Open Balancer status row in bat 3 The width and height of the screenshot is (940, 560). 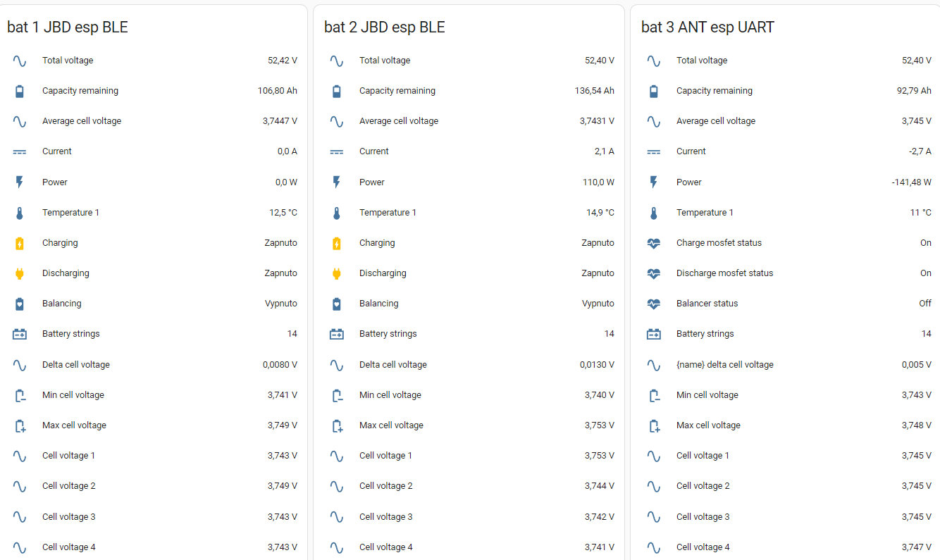click(x=707, y=304)
